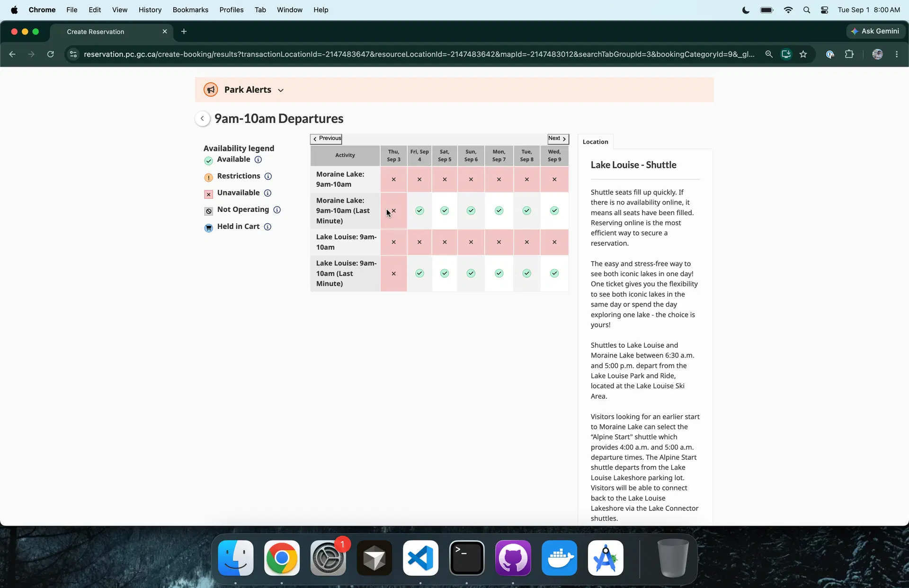Select Lake Louise Last Minute on Mon, Sep 7
This screenshot has width=909, height=588.
point(499,273)
